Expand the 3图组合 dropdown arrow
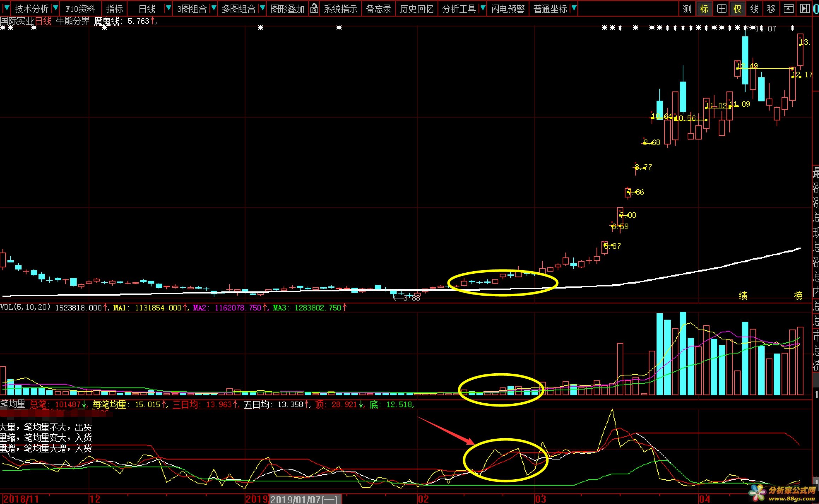This screenshot has height=504, width=819. (213, 8)
